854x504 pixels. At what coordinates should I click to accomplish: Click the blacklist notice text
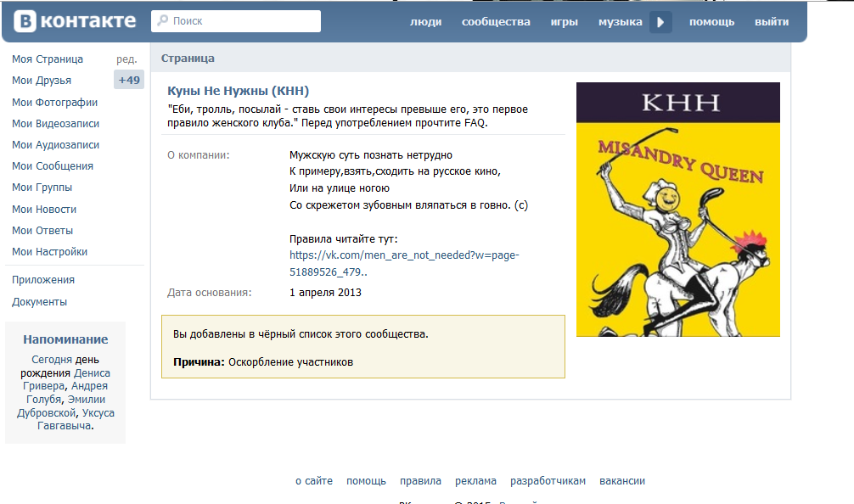(x=301, y=334)
